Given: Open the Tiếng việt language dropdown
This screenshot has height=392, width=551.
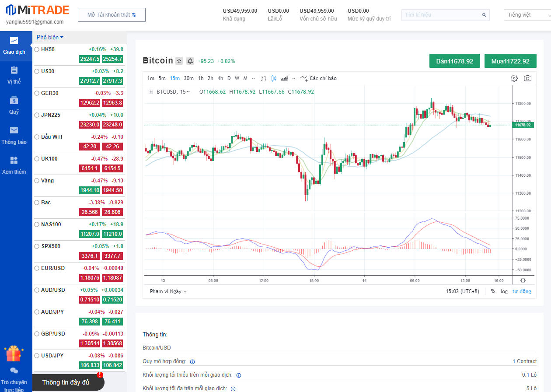Looking at the screenshot, I should click(x=526, y=15).
